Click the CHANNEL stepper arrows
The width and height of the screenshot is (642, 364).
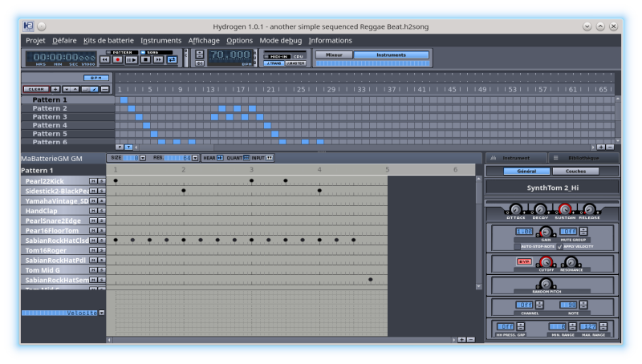tap(539, 305)
